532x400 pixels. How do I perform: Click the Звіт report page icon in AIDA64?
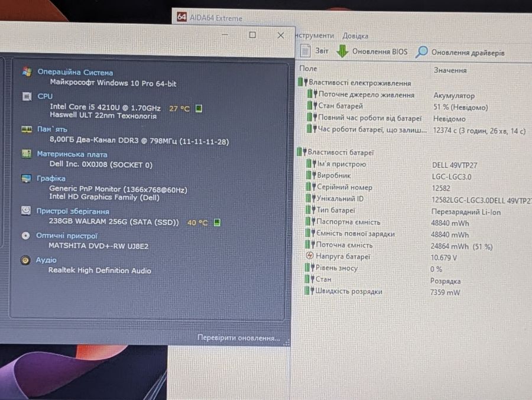point(306,51)
